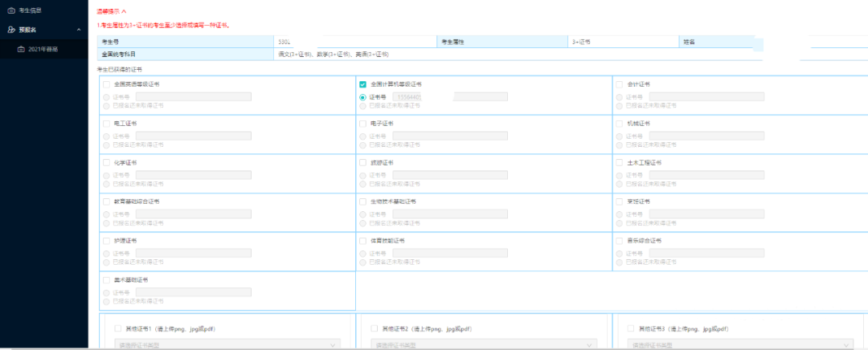
Task: Check the 护理证书 checkbox
Action: click(x=106, y=241)
